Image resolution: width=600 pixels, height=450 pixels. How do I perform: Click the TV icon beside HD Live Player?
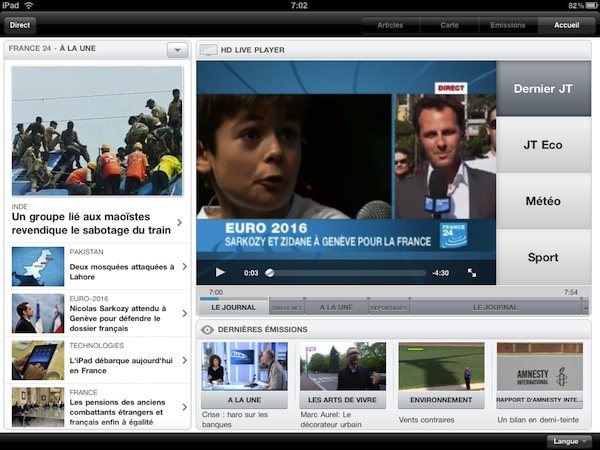coord(209,50)
